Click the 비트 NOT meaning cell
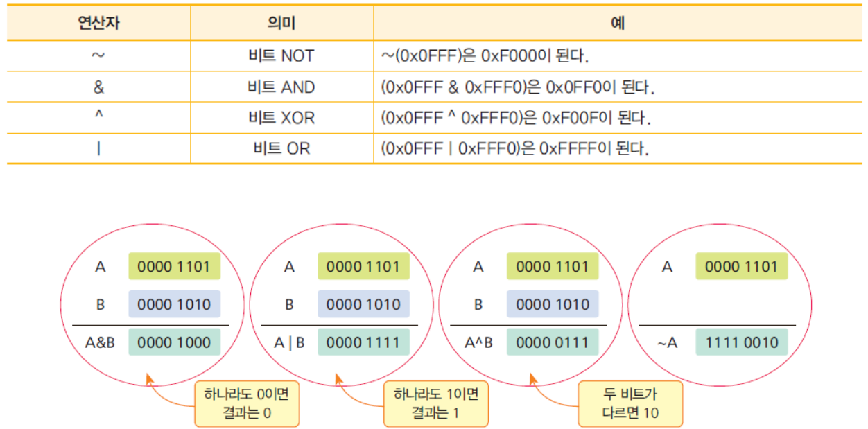The height and width of the screenshot is (429, 868). click(x=281, y=55)
